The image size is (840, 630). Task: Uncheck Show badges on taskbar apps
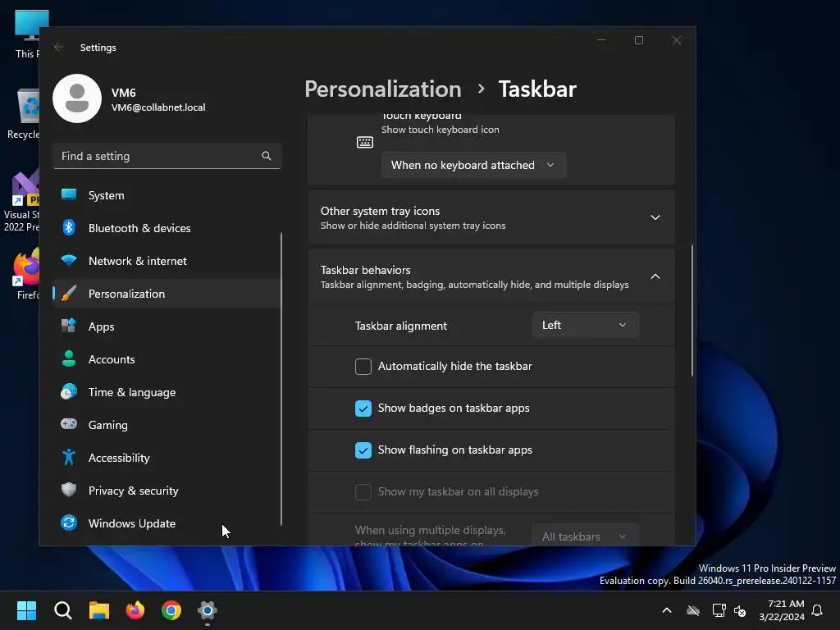[x=363, y=409]
